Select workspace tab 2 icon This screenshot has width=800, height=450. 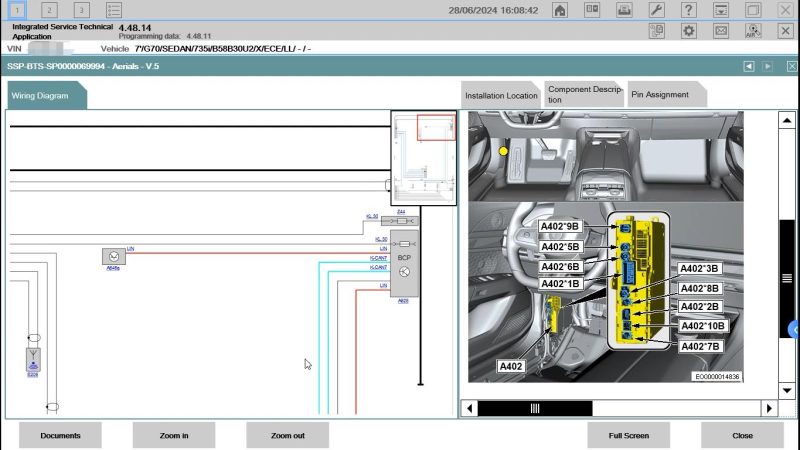click(49, 10)
